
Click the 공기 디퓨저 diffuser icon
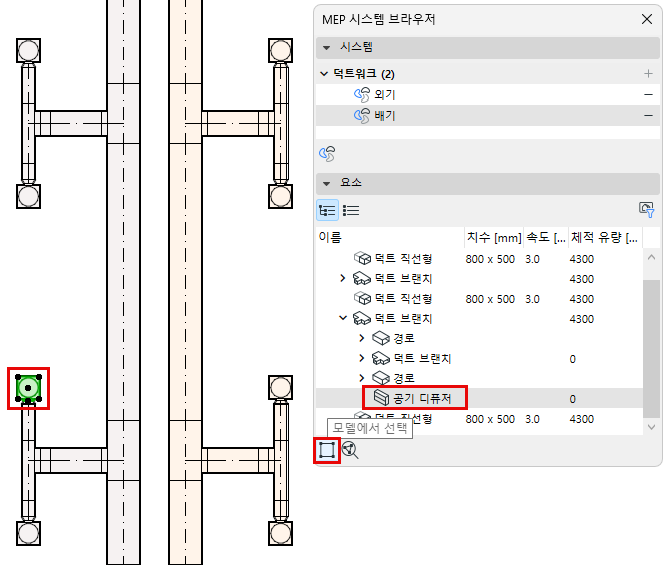click(381, 398)
